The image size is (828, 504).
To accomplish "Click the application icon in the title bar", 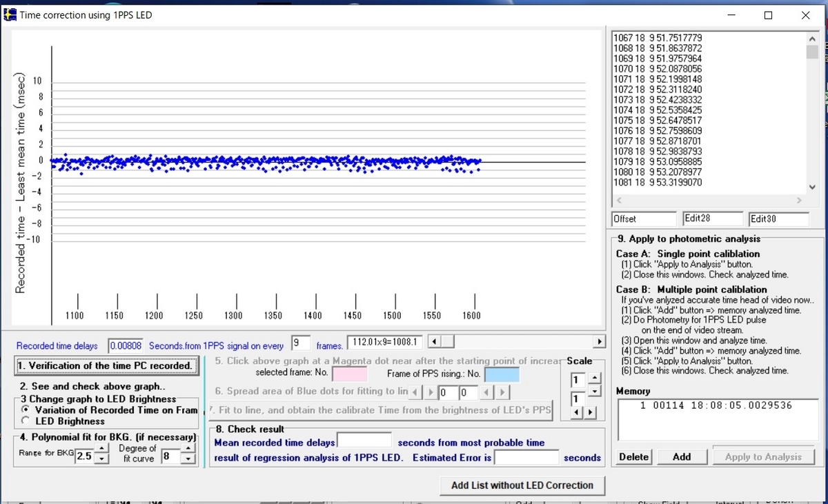I will (x=10, y=14).
